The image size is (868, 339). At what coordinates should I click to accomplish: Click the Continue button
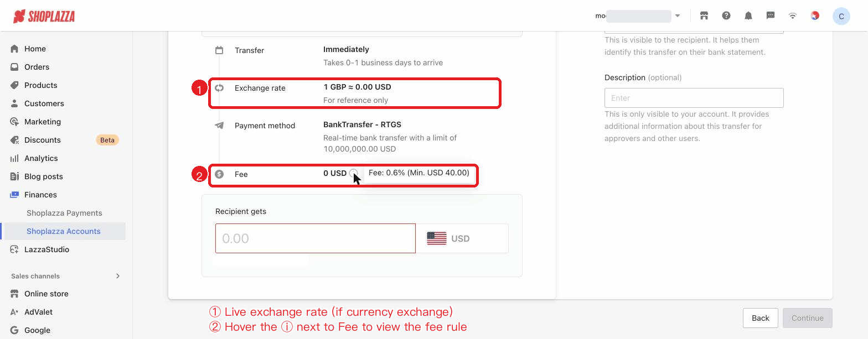tap(807, 318)
